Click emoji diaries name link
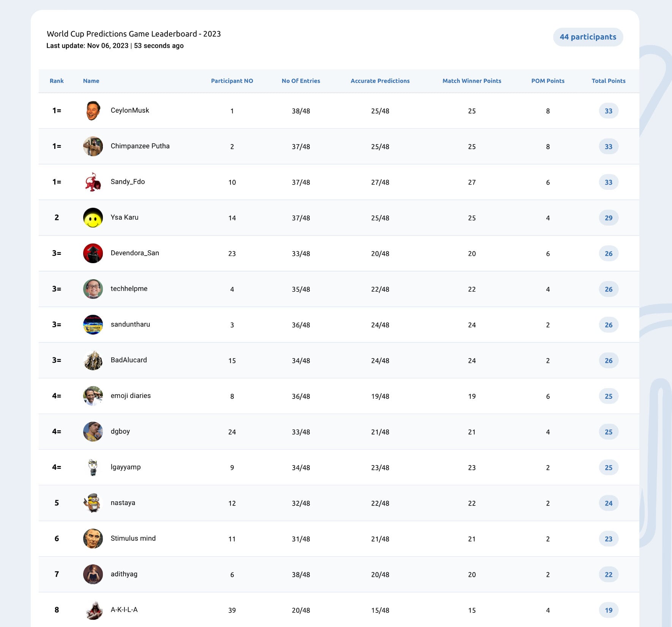 tap(131, 396)
